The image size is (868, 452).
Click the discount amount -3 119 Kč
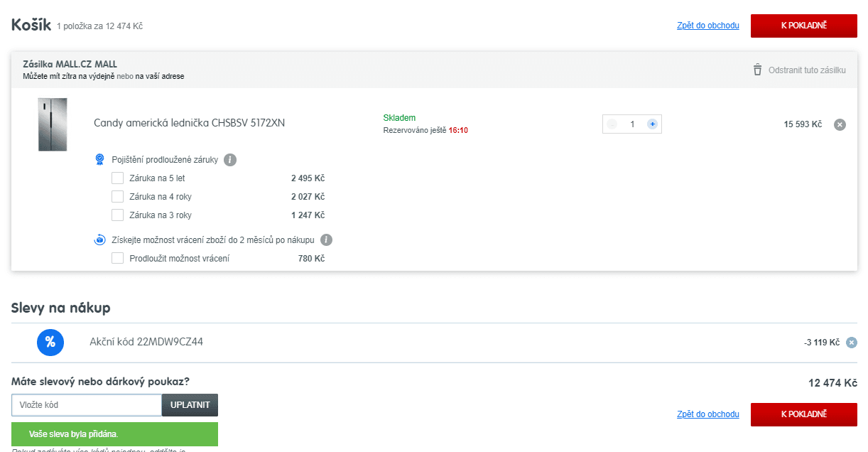(822, 343)
